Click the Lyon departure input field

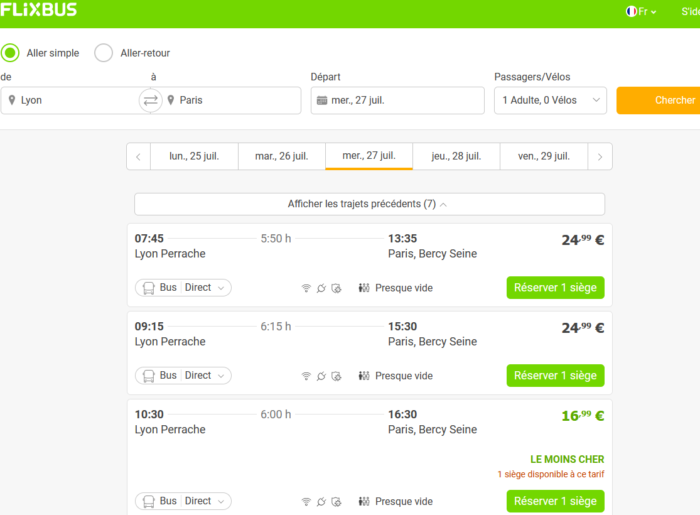[x=75, y=100]
